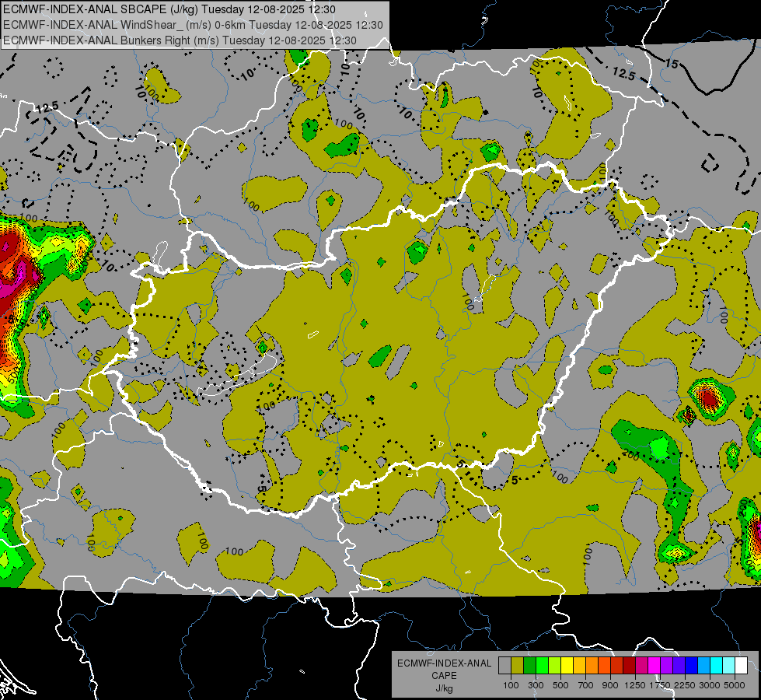This screenshot has width=761, height=700.
Task: Click the ECMWF-INDEX-ANAL legend title
Action: (444, 663)
